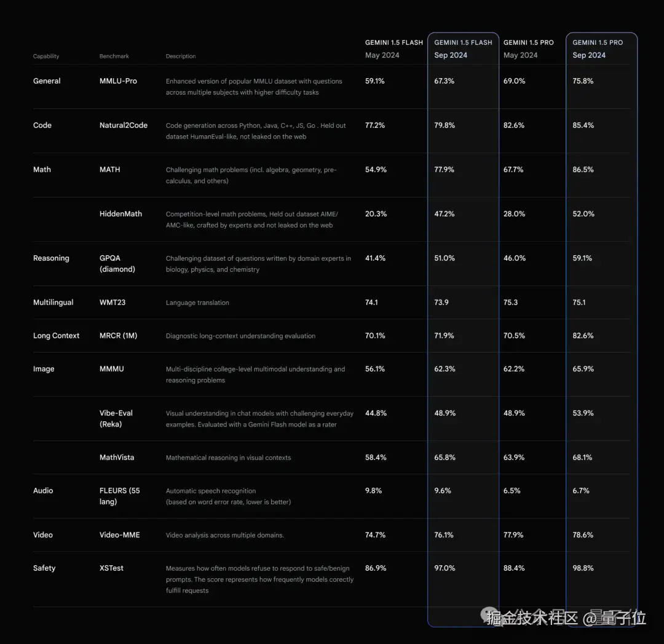Viewport: 664px width, 644px height.
Task: Click the 'Capability' column header
Action: pyautogui.click(x=45, y=56)
